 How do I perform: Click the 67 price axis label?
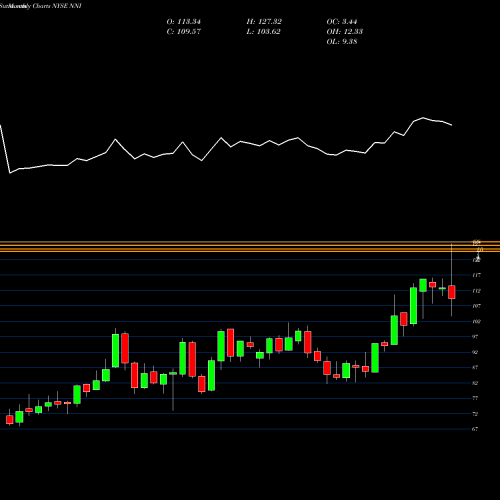pos(475,429)
